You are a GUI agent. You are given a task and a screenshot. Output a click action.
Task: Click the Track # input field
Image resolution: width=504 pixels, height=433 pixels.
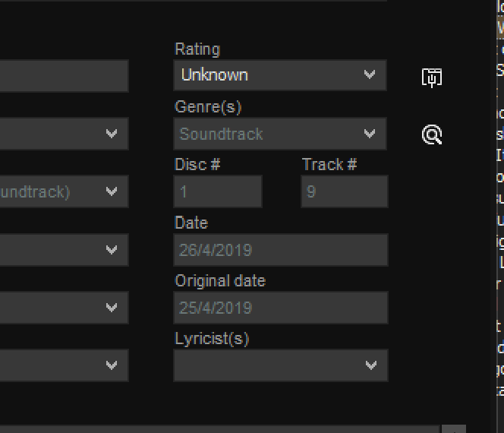click(344, 191)
